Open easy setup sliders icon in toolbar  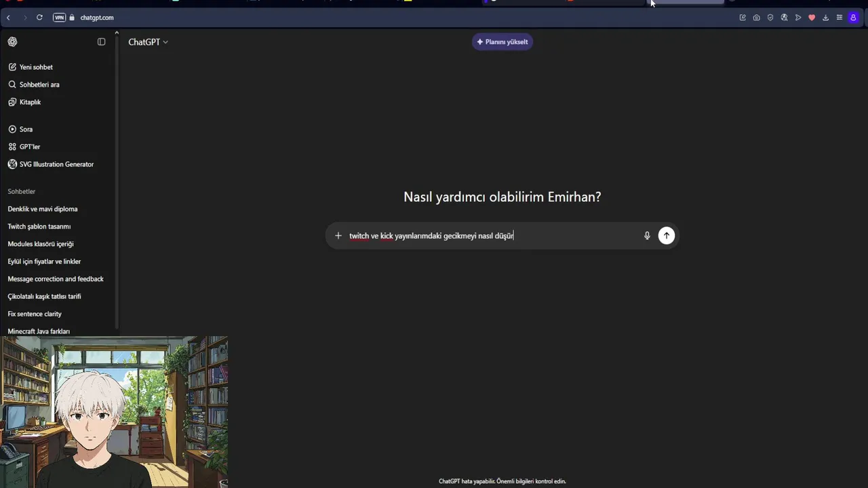click(x=839, y=18)
